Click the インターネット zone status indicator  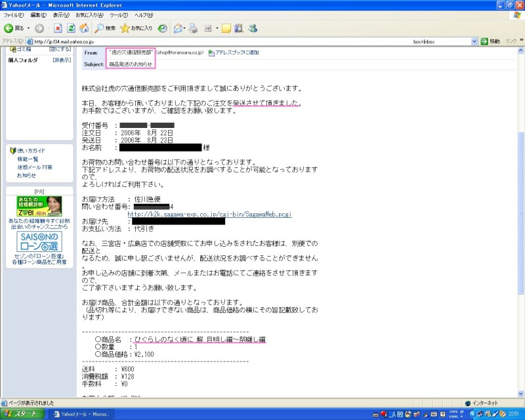482,403
